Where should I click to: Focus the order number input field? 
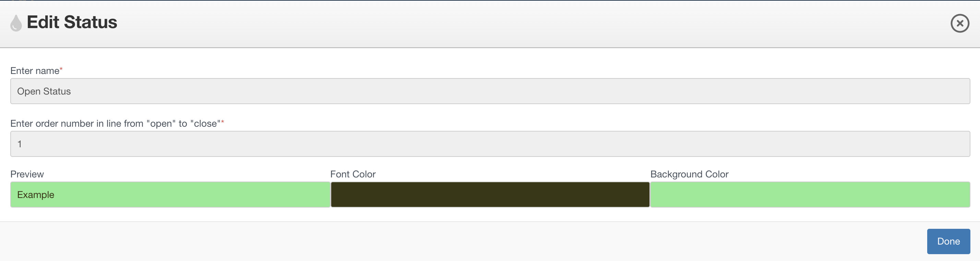click(490, 144)
